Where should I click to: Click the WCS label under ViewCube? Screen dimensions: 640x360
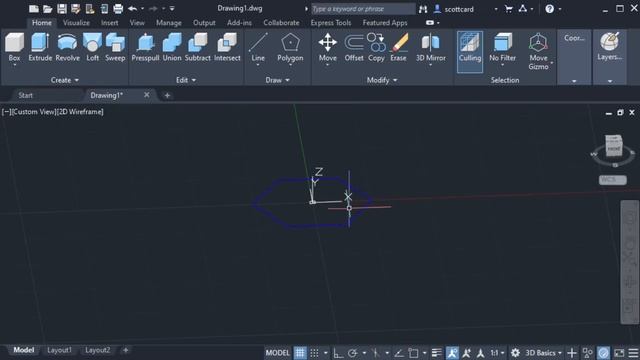(612, 180)
